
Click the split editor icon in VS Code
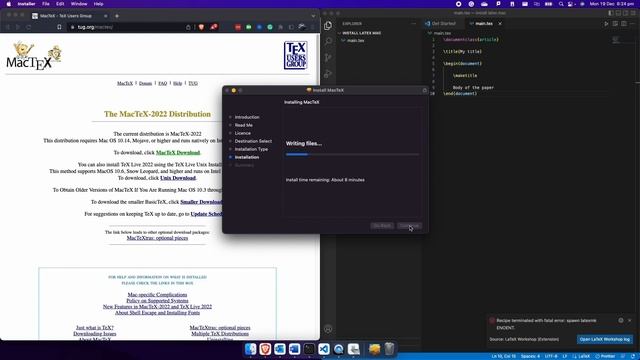coord(624,24)
